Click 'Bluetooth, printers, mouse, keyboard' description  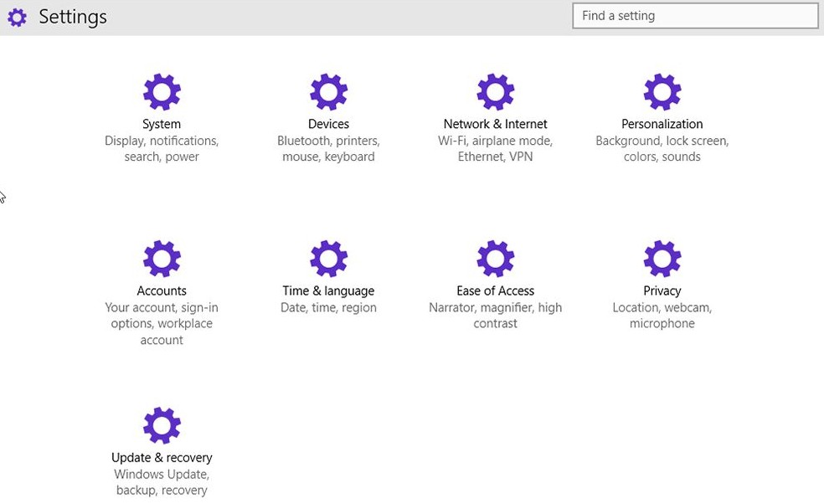coord(328,149)
